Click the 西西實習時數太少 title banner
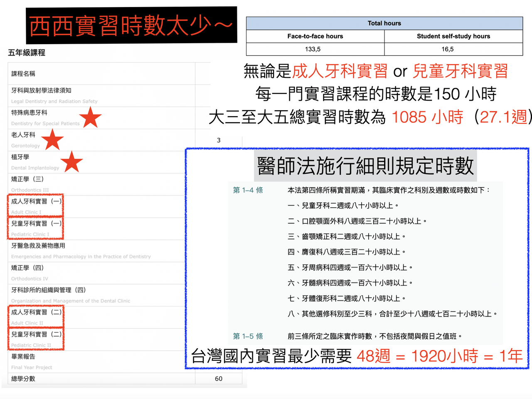 (x=131, y=25)
